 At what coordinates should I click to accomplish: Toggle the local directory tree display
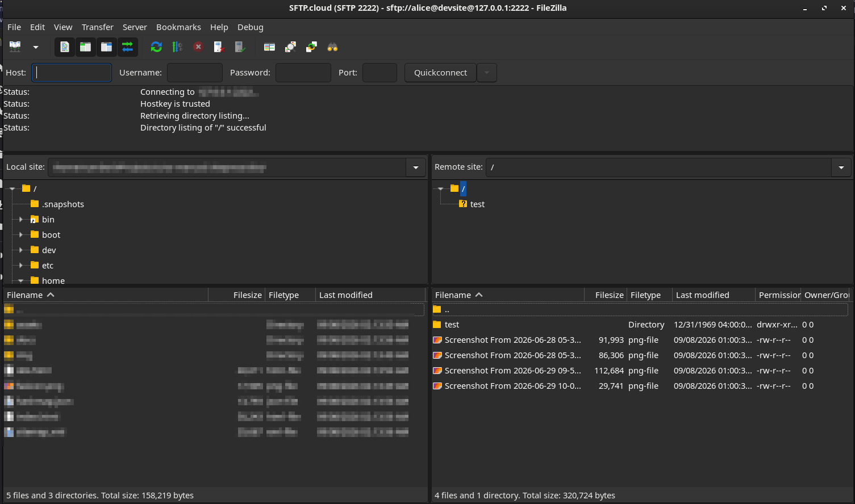pos(86,47)
